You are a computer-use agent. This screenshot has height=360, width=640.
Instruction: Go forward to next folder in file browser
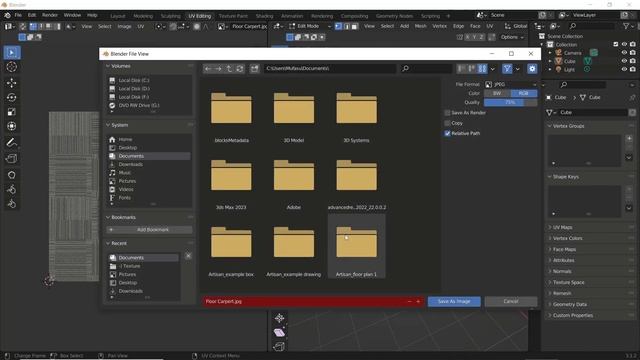pyautogui.click(x=218, y=69)
